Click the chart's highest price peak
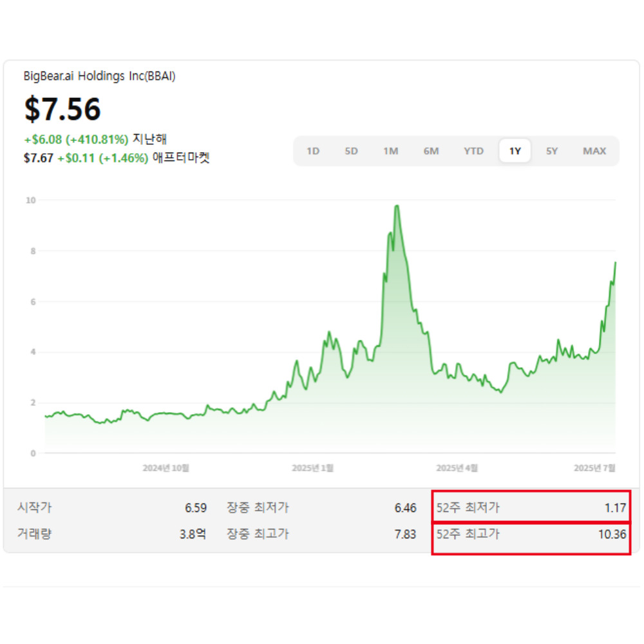The height and width of the screenshot is (644, 644). point(397,206)
